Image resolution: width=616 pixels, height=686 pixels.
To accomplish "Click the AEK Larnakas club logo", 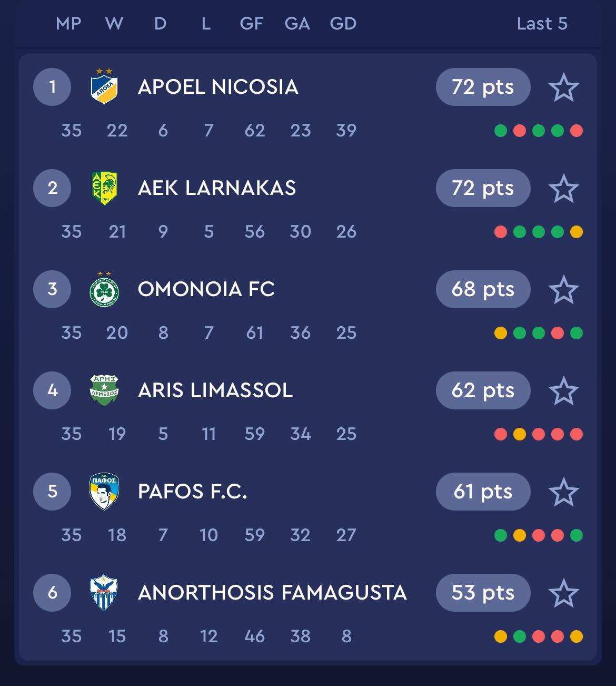I will [104, 188].
